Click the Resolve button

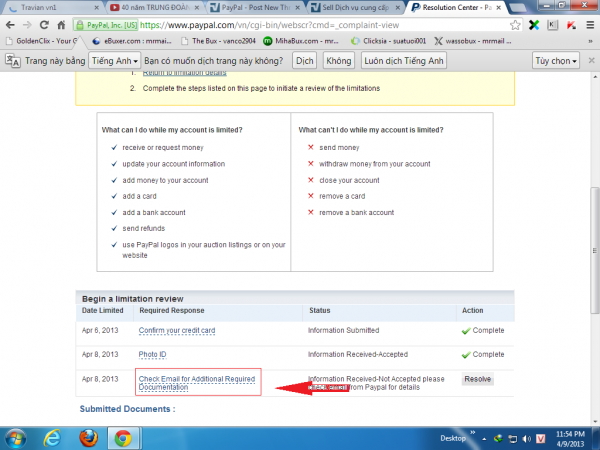pyautogui.click(x=478, y=379)
